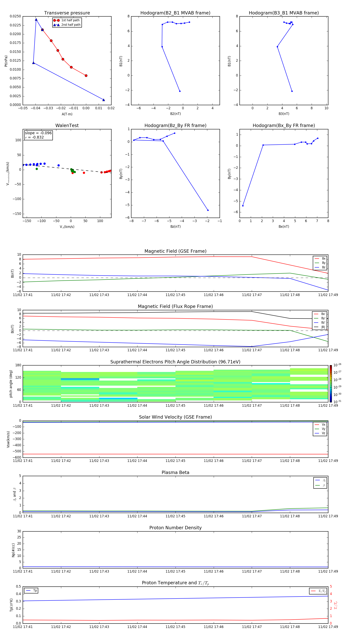
Task: Click the "Np(#/cc)" y-axis label
Action: 13,550
